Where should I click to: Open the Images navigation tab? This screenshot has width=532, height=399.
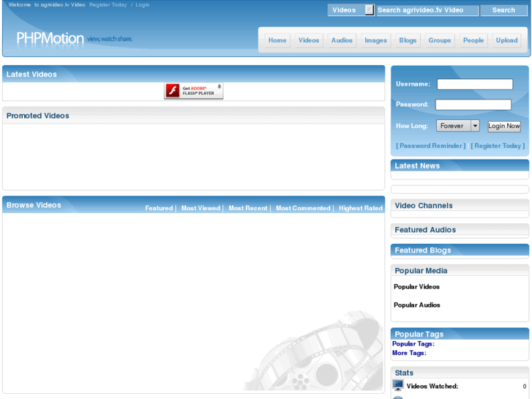coord(375,40)
